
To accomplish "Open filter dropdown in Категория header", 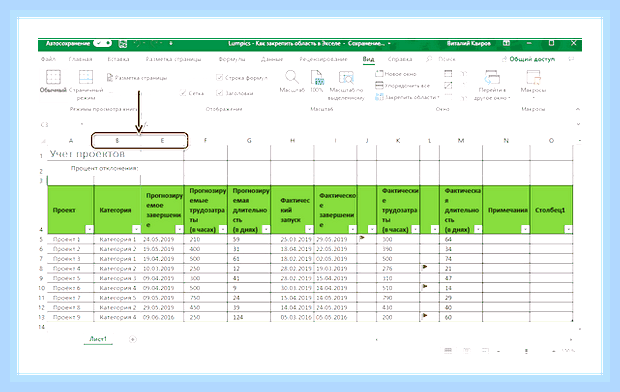I will click(x=136, y=229).
